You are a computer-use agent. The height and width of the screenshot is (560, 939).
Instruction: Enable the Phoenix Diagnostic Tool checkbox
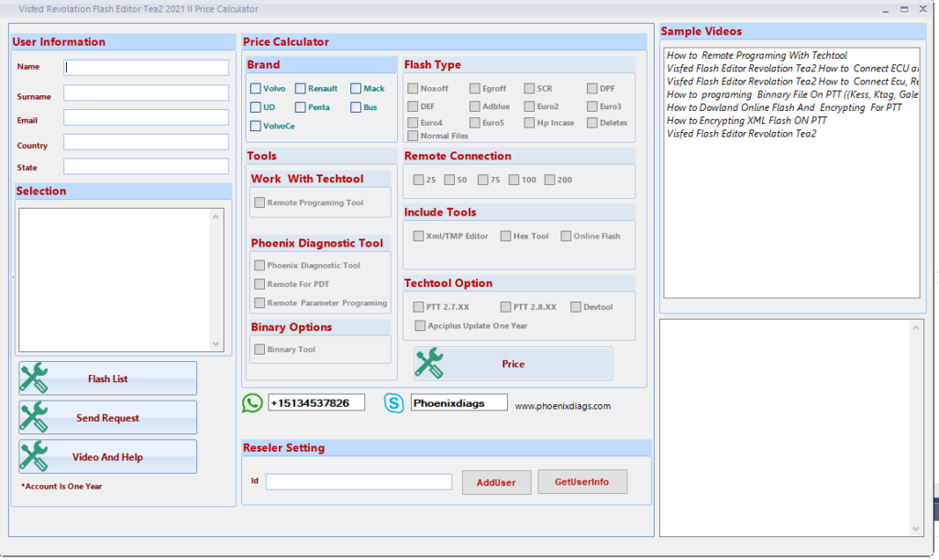[x=260, y=265]
